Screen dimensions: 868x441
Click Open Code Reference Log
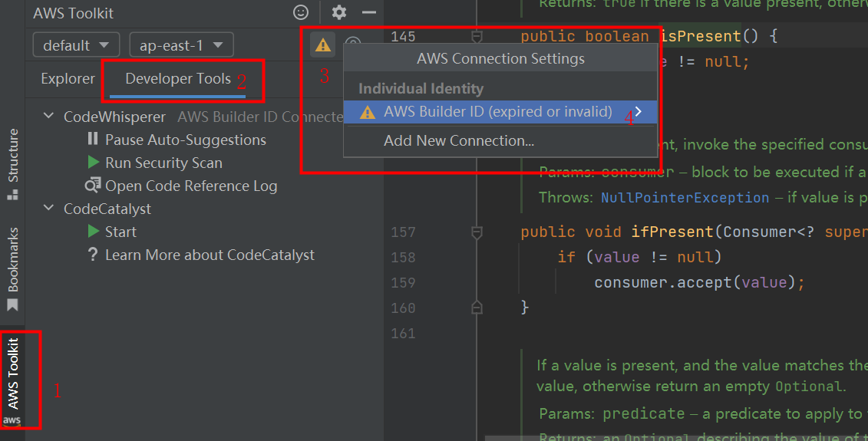point(191,186)
